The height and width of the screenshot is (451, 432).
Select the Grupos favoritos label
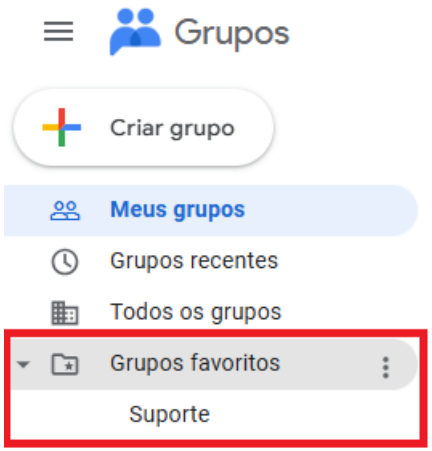195,363
